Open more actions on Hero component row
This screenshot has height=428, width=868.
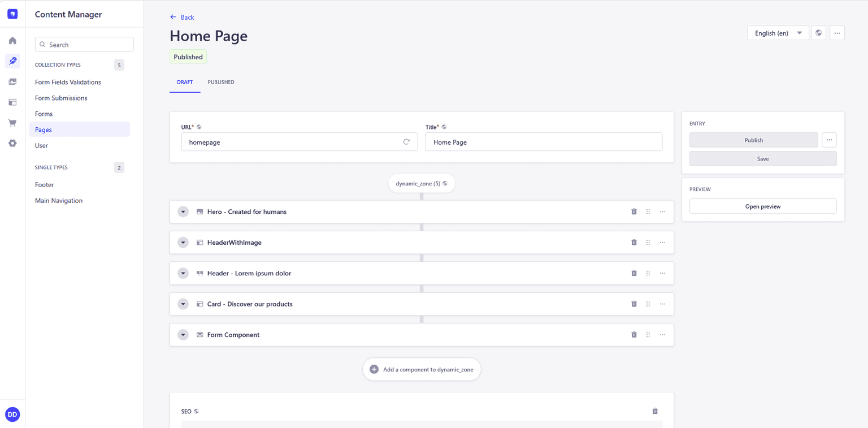[x=662, y=211]
